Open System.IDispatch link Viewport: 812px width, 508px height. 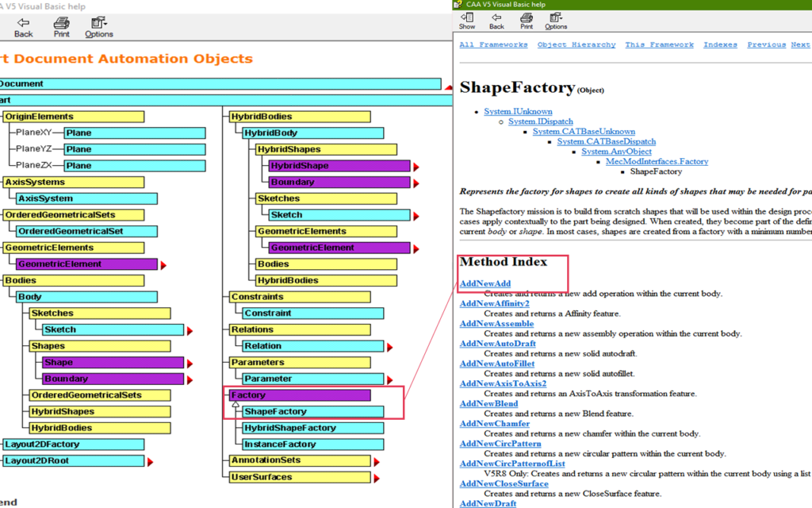[x=541, y=121]
